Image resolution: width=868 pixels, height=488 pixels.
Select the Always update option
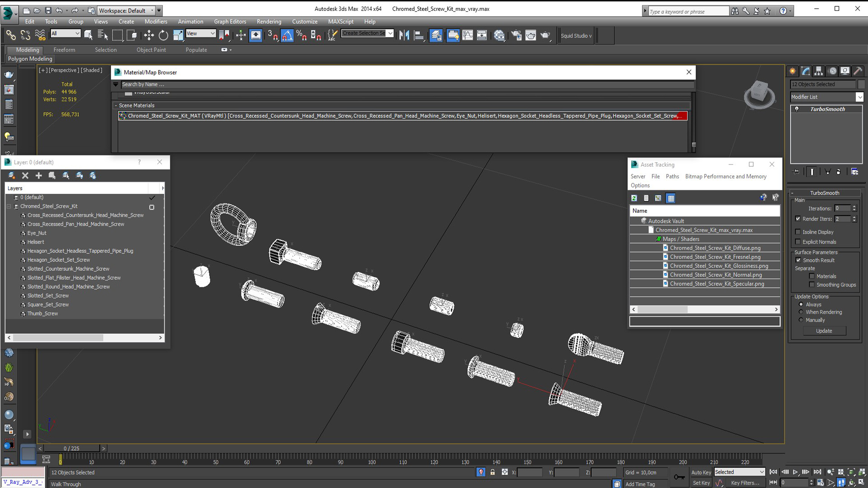[801, 304]
